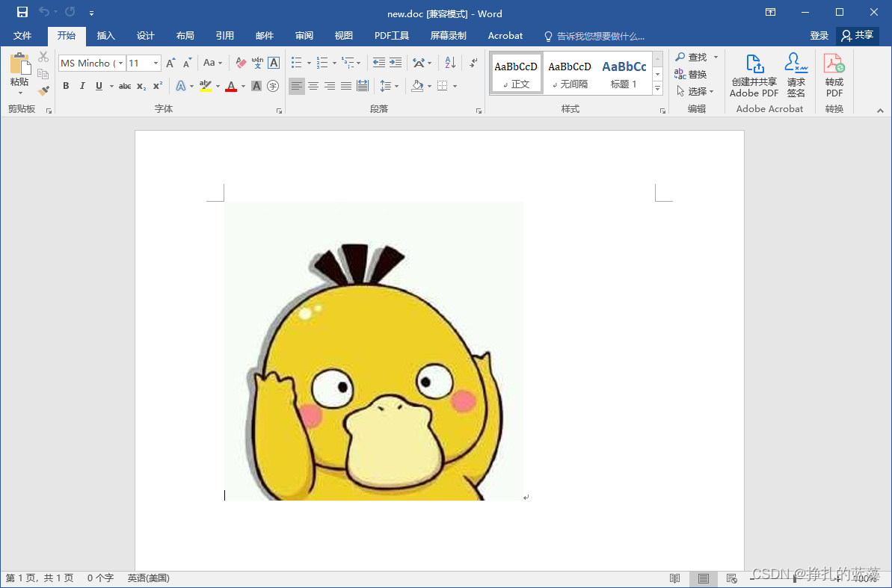Screen dimensions: 892x588
Task: Select the Psyduck picture in the document
Action: (374, 351)
